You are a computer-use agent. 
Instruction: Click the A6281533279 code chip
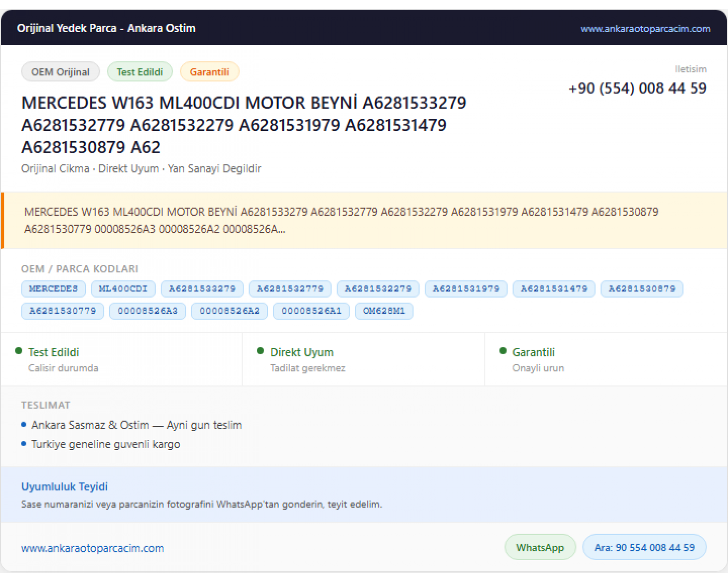(x=202, y=289)
